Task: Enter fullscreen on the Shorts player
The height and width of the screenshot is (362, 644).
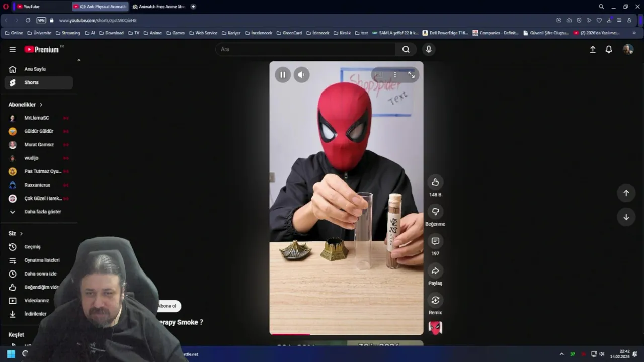Action: [x=411, y=75]
